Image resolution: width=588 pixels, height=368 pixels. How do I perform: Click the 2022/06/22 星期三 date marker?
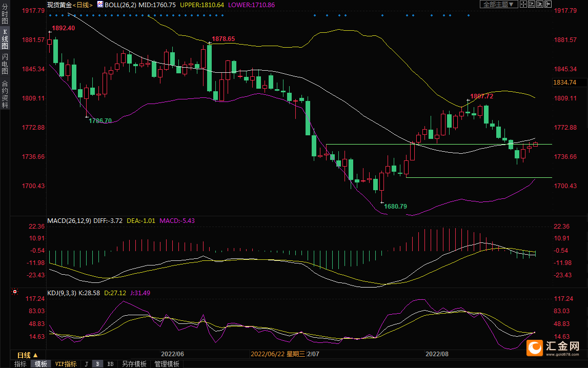[x=278, y=354]
